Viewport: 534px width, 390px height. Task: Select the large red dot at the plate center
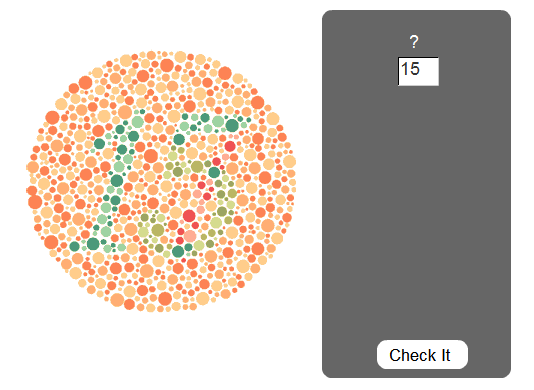189,216
